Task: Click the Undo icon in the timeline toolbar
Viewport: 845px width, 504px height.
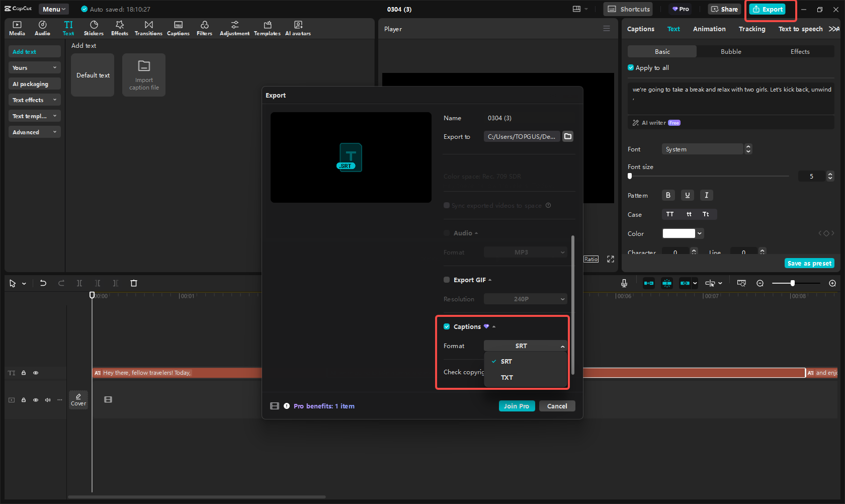Action: coord(43,283)
